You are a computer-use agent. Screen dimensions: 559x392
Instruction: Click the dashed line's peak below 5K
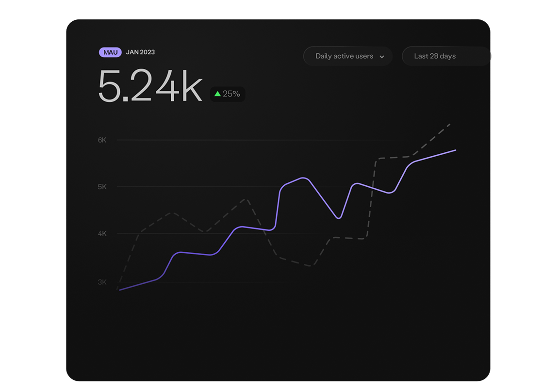(x=246, y=199)
